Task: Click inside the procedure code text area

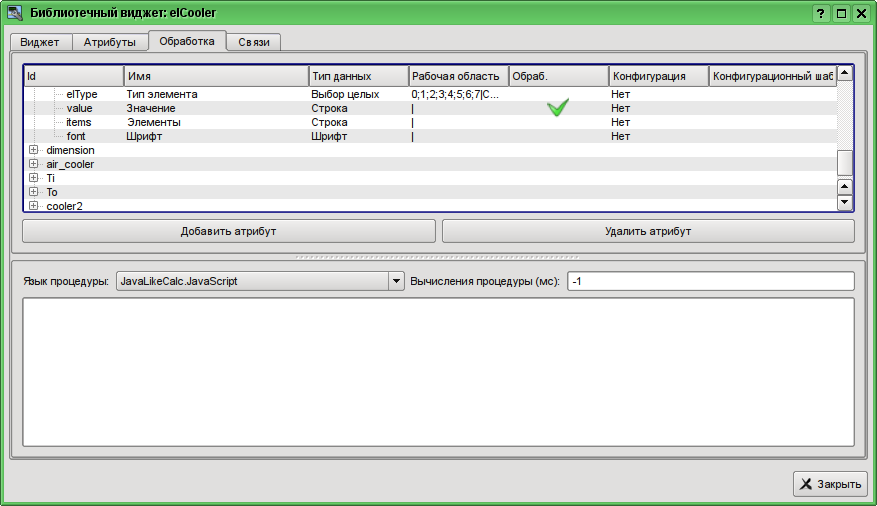Action: tap(437, 370)
